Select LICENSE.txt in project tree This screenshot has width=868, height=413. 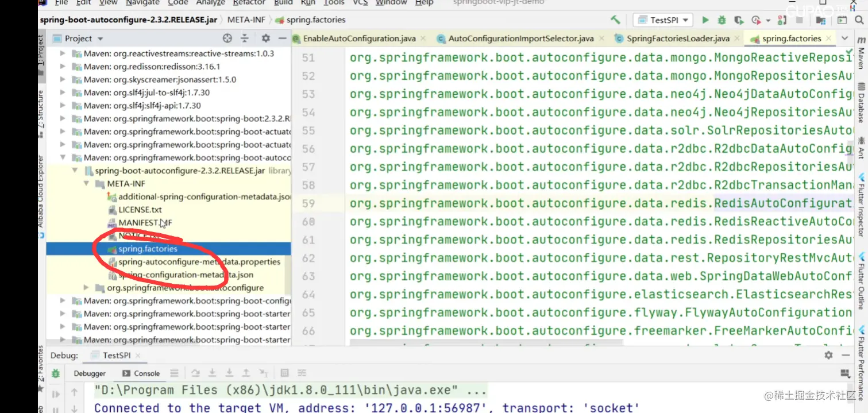(140, 210)
